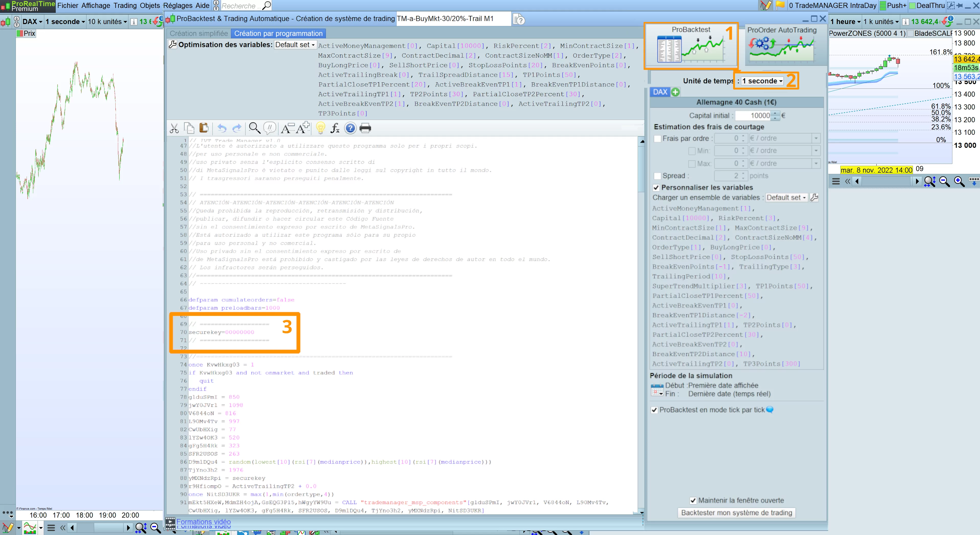Print the code with printer icon

365,128
